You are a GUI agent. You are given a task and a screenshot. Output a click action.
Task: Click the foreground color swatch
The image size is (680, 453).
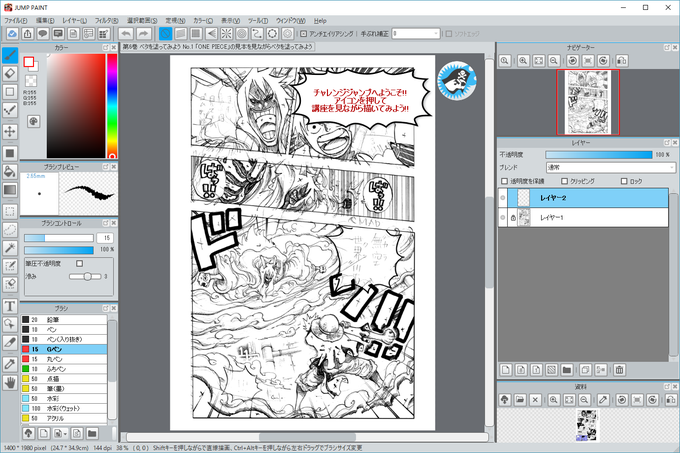29,62
